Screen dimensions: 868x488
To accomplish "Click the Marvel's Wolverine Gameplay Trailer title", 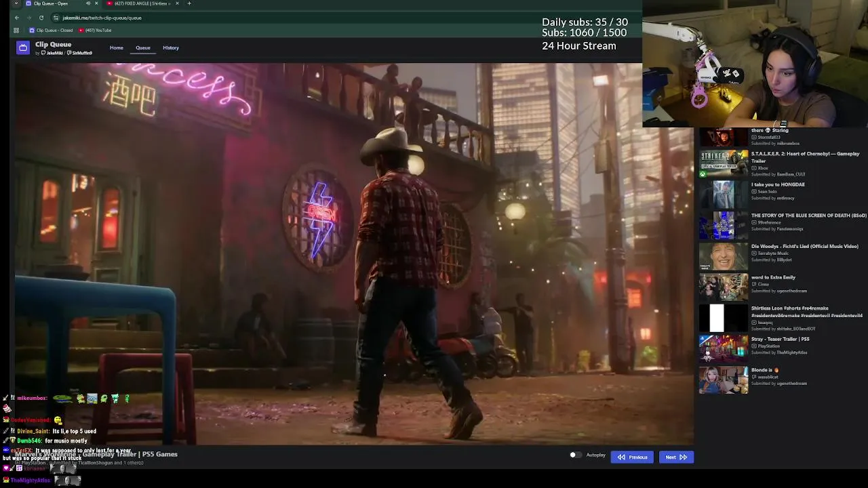I will (x=96, y=454).
